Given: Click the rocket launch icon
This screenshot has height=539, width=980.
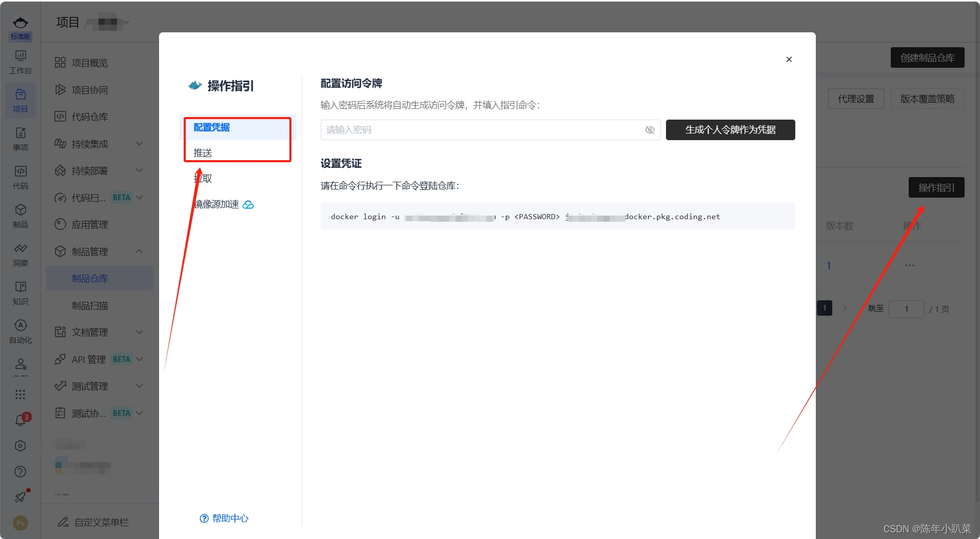Looking at the screenshot, I should (21, 497).
